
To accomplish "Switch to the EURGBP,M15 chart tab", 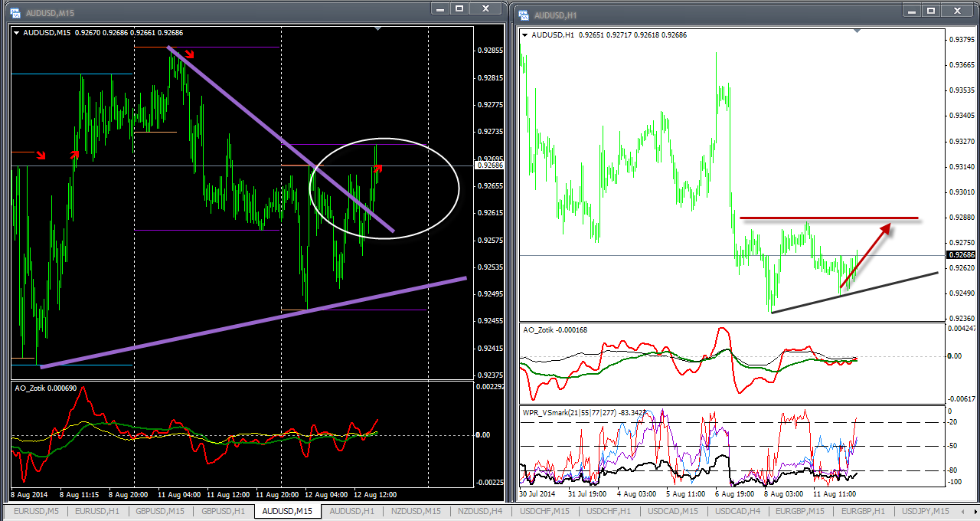I will coord(802,511).
